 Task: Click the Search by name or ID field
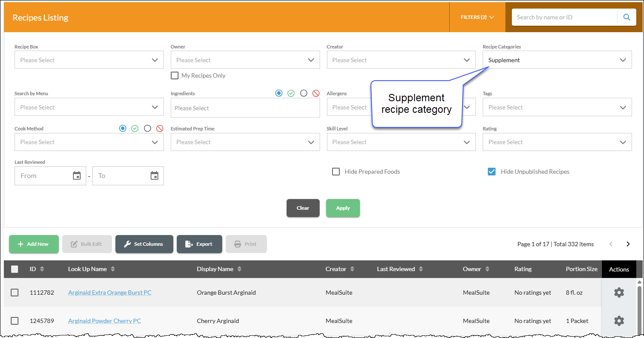(x=564, y=17)
